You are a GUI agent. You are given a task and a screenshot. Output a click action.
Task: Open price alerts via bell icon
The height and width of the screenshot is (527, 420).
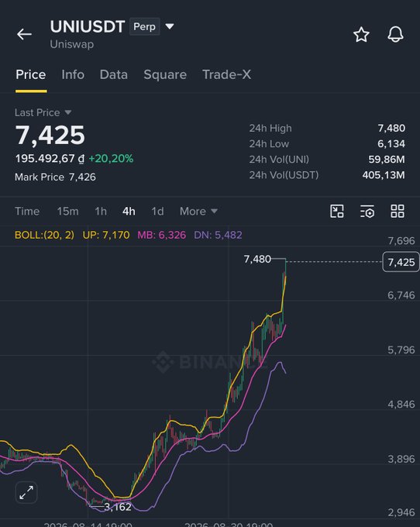point(395,34)
